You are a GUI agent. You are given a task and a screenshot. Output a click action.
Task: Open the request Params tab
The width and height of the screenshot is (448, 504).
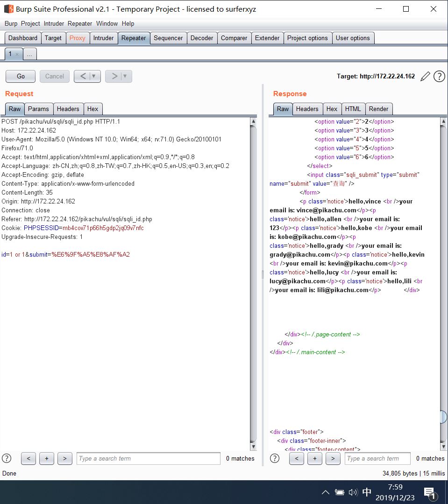tap(38, 109)
